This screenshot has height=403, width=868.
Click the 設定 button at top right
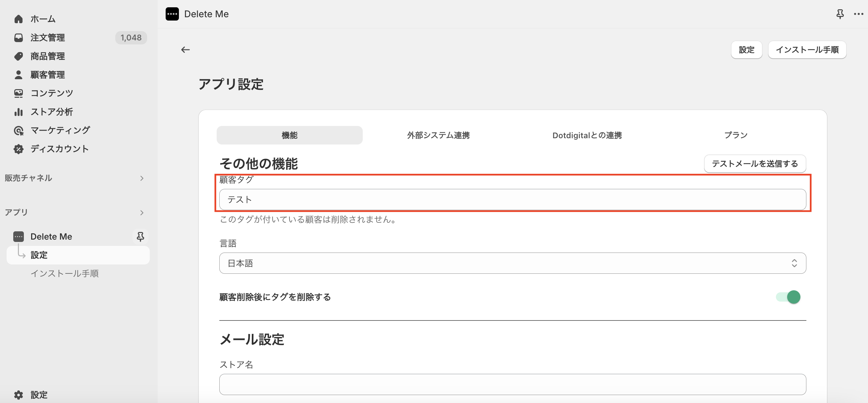click(x=746, y=49)
